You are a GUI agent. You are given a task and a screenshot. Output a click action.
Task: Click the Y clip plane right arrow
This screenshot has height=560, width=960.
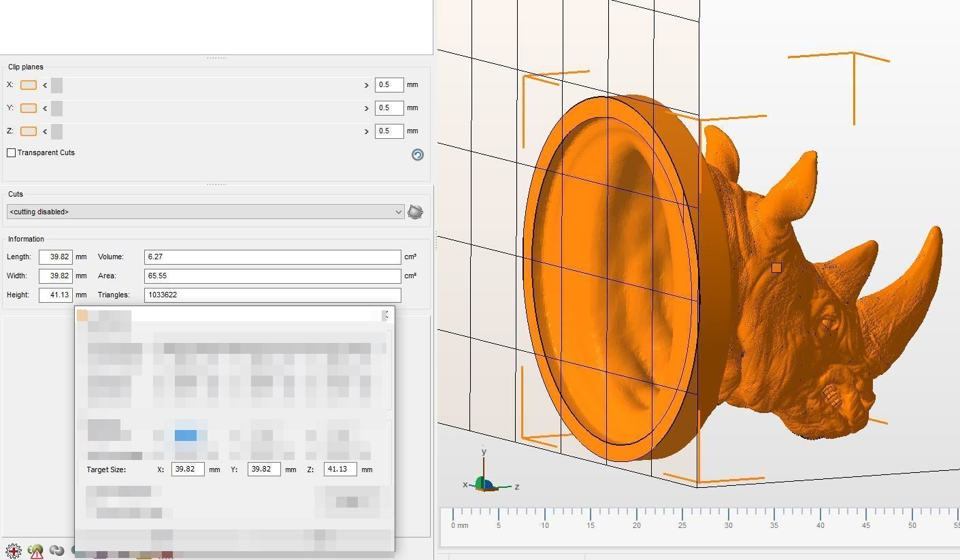366,108
